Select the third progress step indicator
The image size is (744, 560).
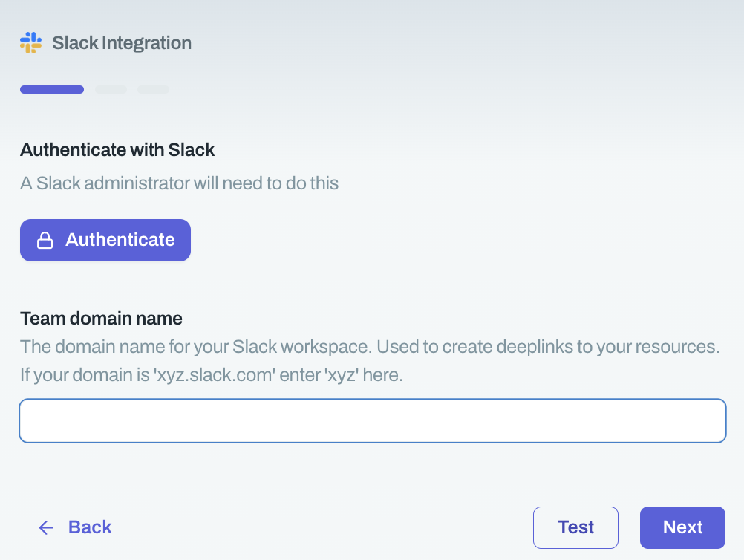[154, 90]
